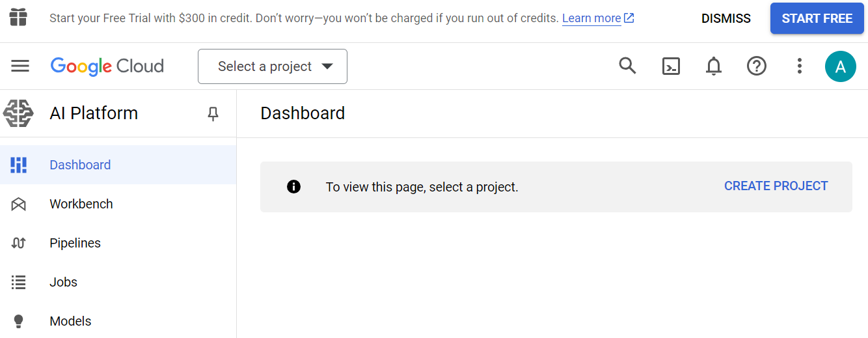Open the notifications bell
868x338 pixels.
click(x=714, y=66)
